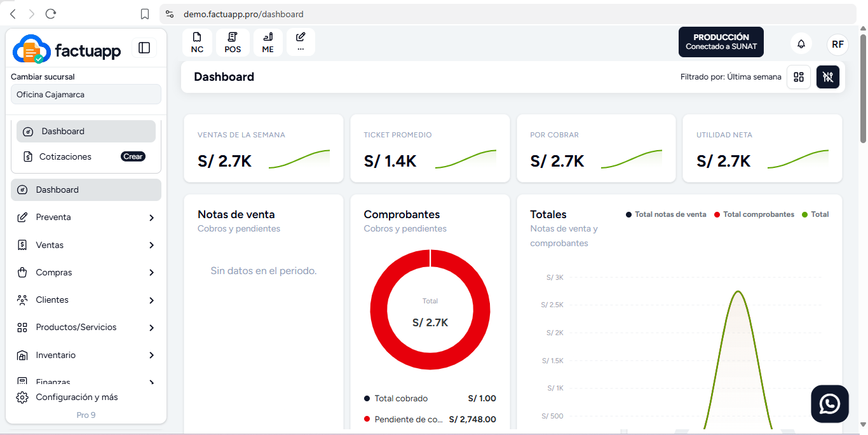Viewport: 868px width, 435px height.
Task: Click the Pro 9 version label
Action: (x=86, y=415)
